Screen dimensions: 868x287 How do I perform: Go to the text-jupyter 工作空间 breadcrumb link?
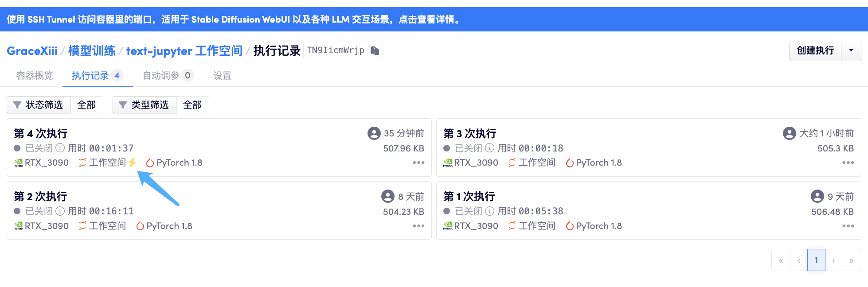[x=184, y=51]
